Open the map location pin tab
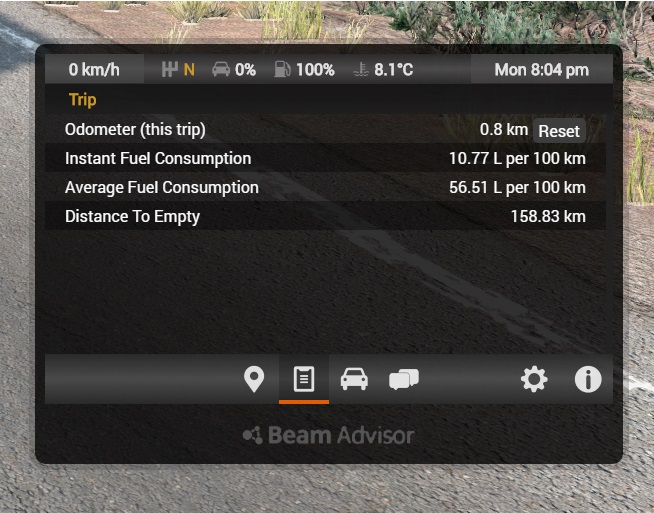Viewport: 654px width, 513px height. tap(254, 379)
